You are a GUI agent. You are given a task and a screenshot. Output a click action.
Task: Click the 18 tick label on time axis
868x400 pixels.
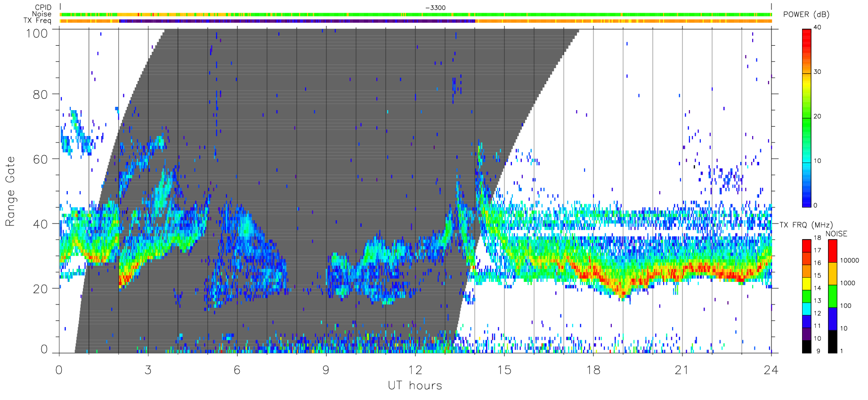(593, 370)
